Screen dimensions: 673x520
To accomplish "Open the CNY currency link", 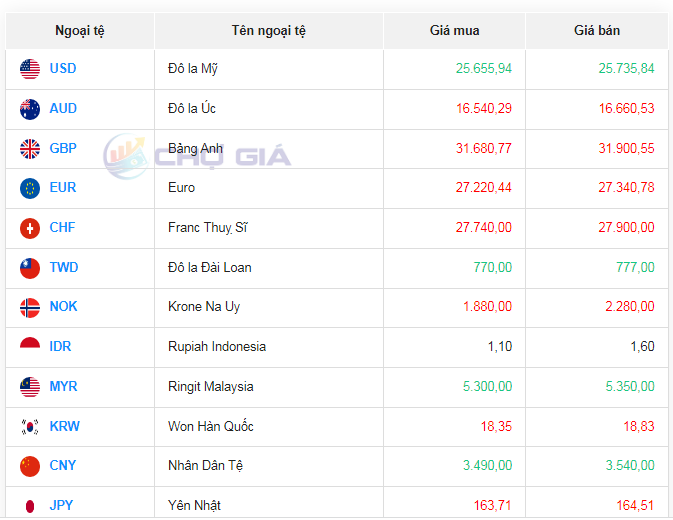I will tap(63, 466).
